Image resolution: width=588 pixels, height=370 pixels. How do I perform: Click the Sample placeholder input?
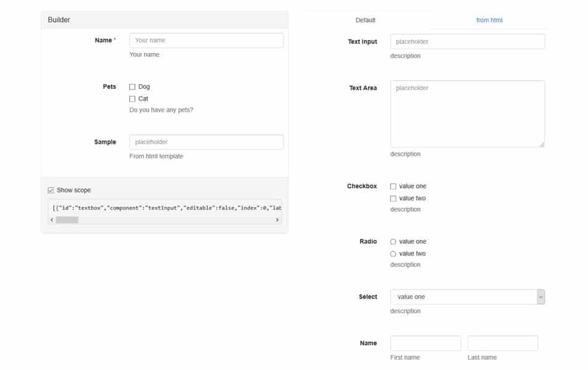coord(205,142)
